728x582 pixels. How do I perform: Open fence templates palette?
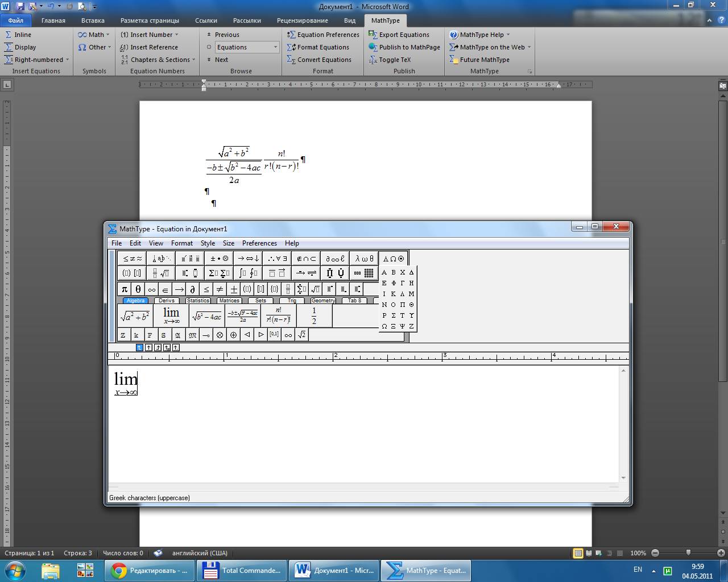[132, 273]
